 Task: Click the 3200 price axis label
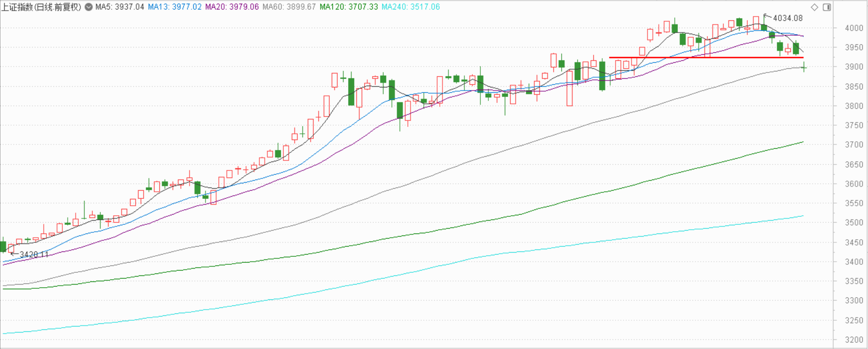click(x=854, y=340)
